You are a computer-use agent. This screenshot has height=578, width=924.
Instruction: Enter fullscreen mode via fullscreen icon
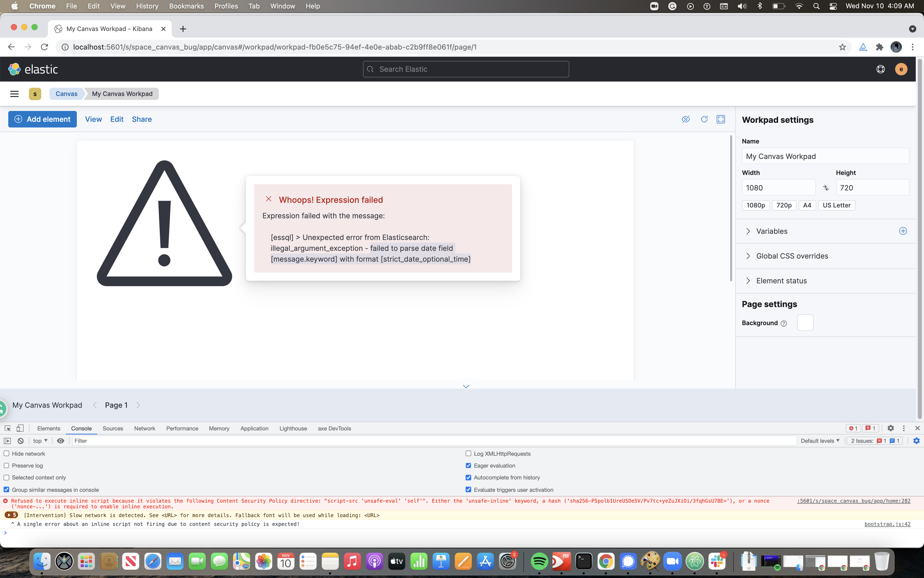pos(721,119)
